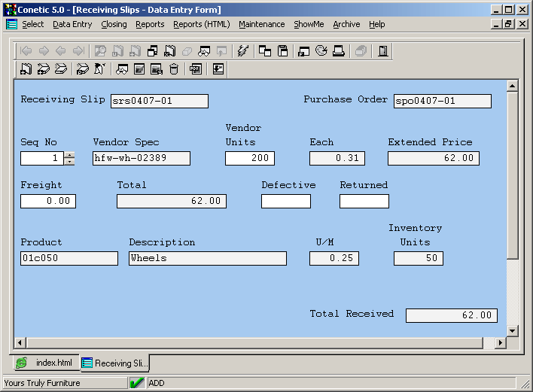Decrease Seq No with the down spinner arrow
533x392 pixels.
pyautogui.click(x=69, y=162)
